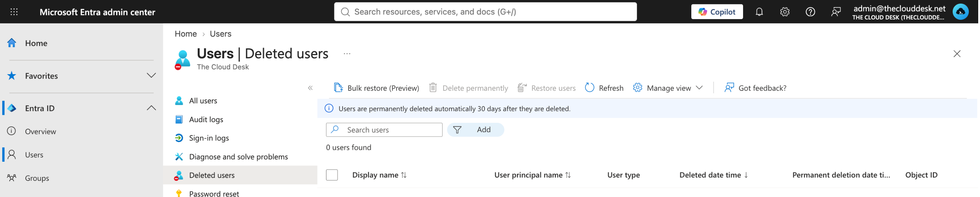Screen dimensions: 980x197
Task: Click Home breadcrumb link
Action: (x=186, y=34)
